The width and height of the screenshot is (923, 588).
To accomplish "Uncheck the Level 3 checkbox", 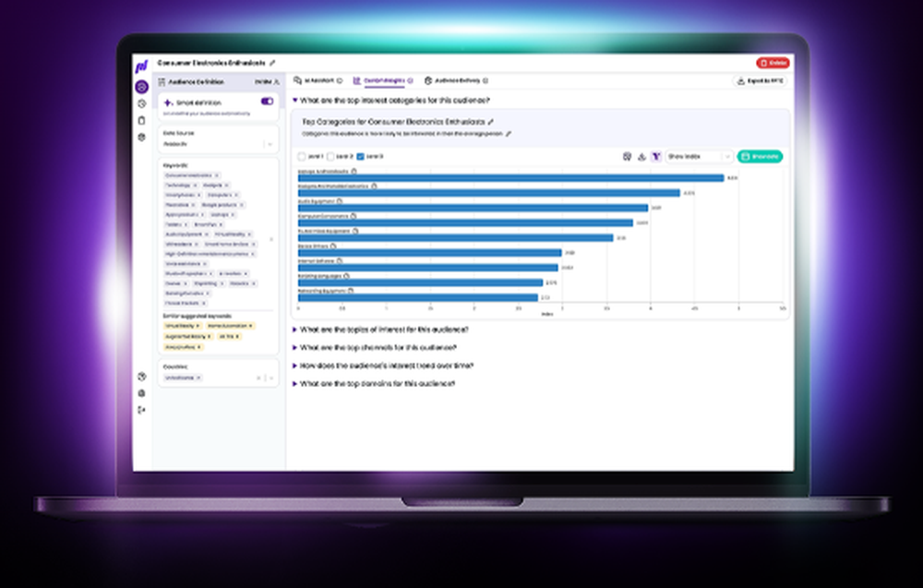I will [361, 157].
